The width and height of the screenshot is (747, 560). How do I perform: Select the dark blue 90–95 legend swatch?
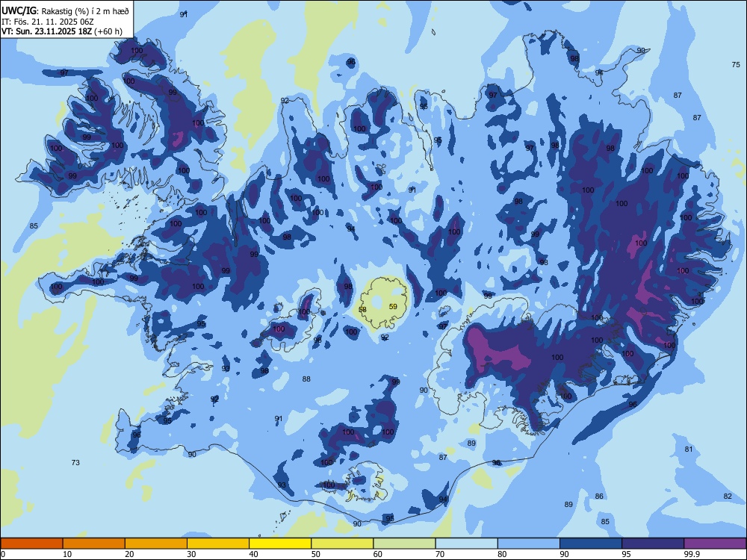click(591, 544)
